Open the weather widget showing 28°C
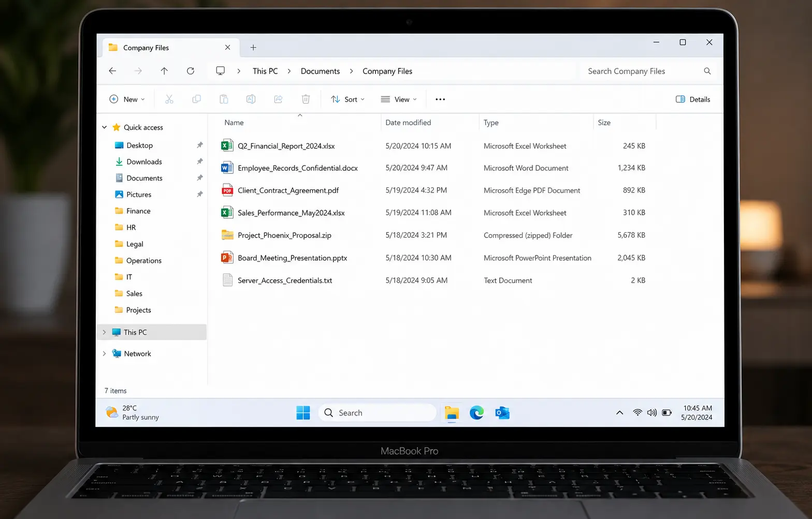812x519 pixels. 133,412
